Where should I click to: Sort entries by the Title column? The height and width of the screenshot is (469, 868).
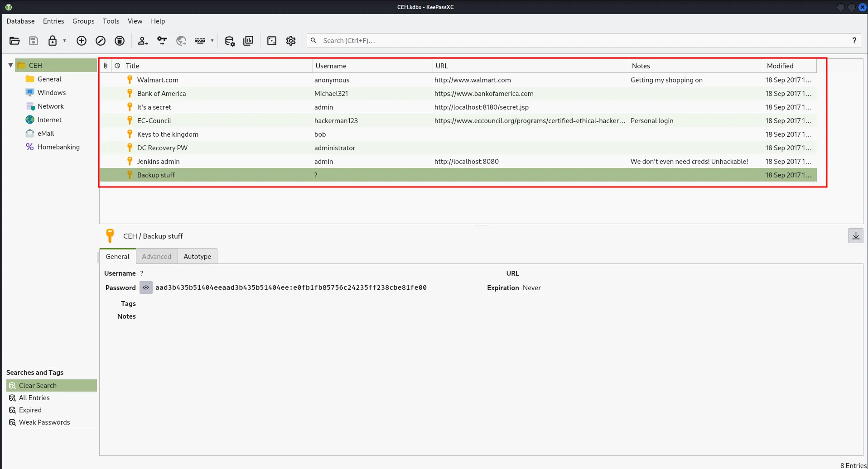pos(218,66)
